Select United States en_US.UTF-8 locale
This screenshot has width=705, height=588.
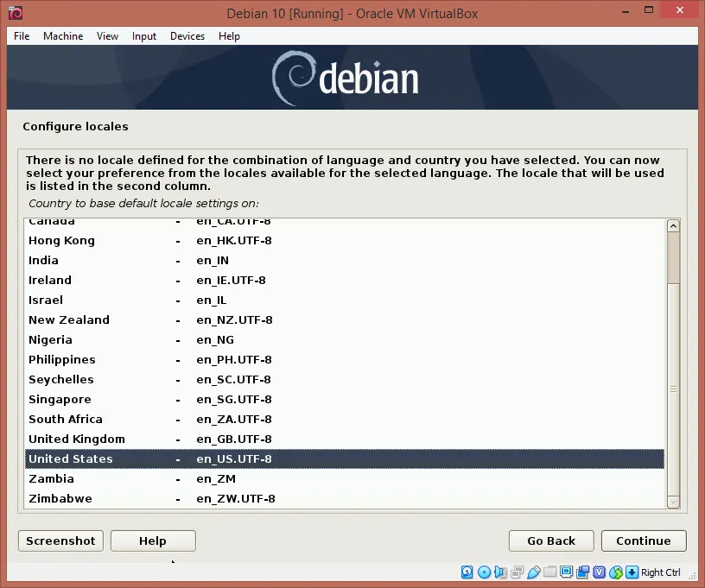pyautogui.click(x=345, y=459)
